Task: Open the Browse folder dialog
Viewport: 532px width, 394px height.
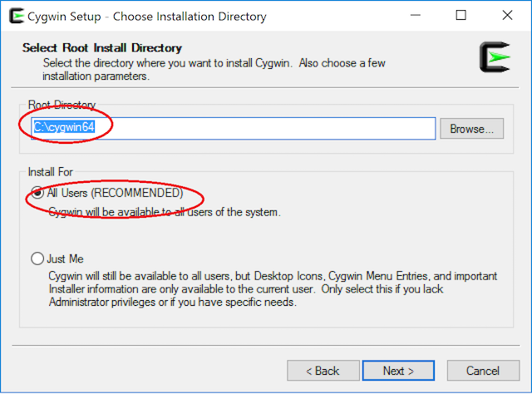Action: coord(476,129)
